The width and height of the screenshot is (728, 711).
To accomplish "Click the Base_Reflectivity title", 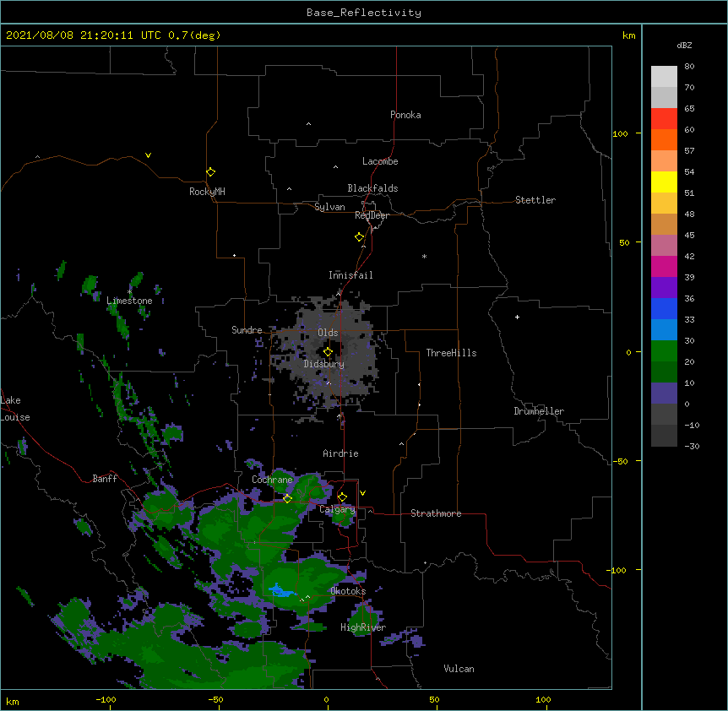I will click(364, 13).
